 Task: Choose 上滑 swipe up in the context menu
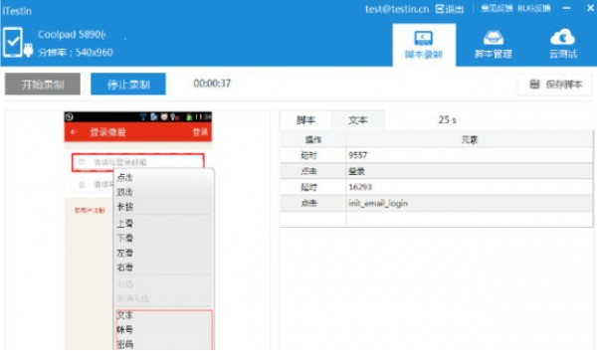click(125, 223)
